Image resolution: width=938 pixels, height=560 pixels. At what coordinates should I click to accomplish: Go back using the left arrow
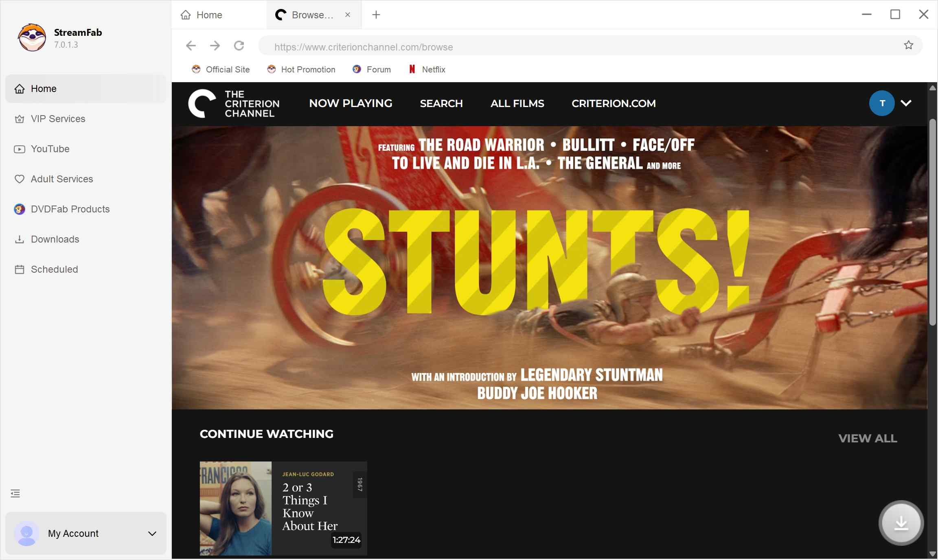[x=191, y=46]
